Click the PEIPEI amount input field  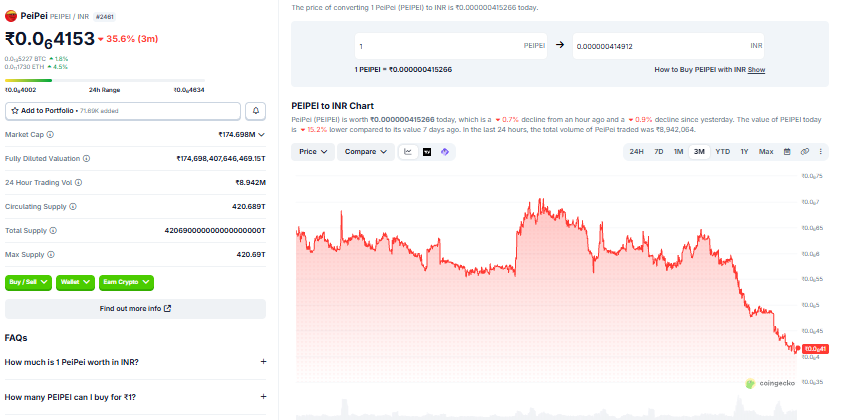coord(451,46)
